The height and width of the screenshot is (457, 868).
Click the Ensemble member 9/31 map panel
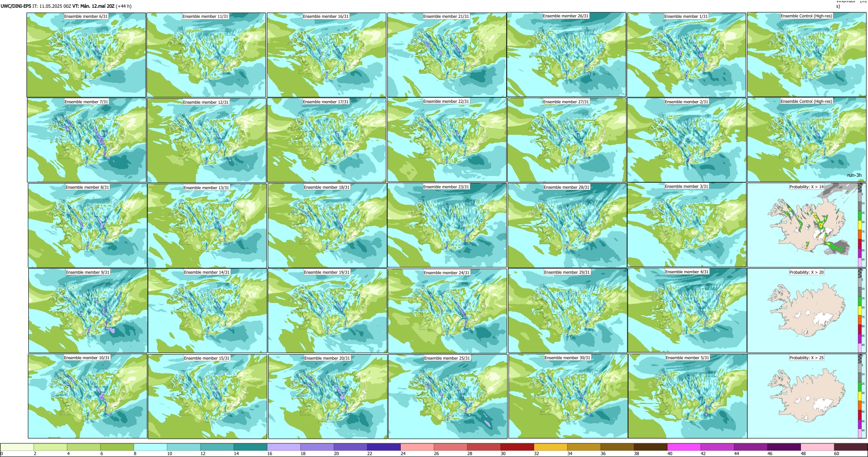(88, 310)
